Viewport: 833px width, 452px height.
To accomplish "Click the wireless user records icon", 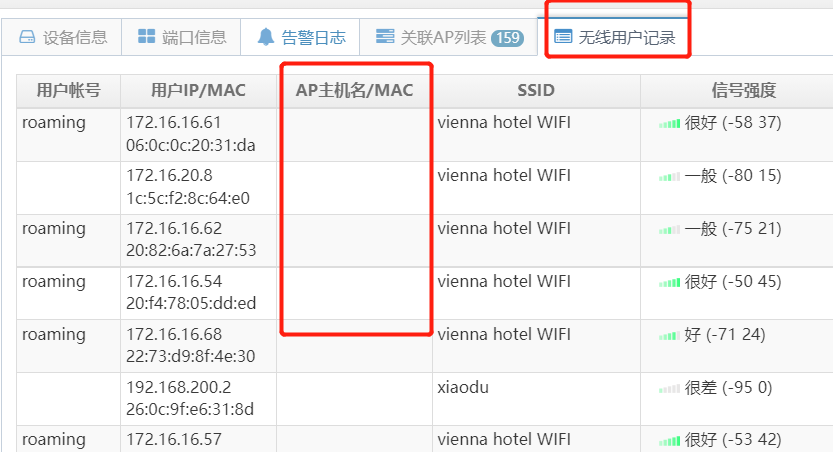I will tap(563, 38).
